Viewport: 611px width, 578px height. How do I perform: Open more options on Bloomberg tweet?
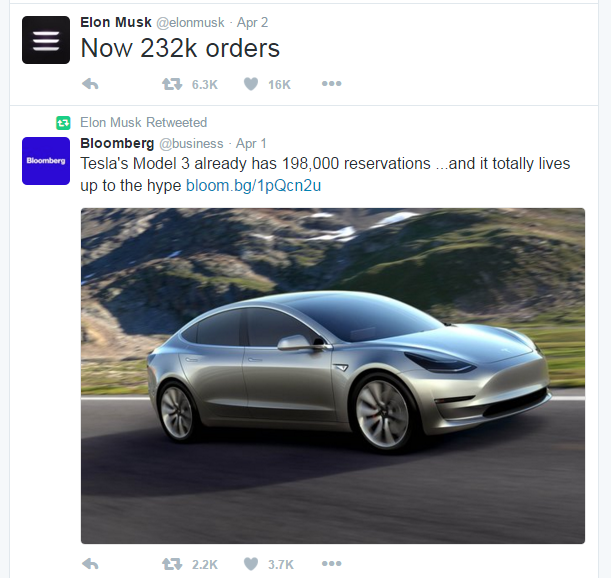tap(332, 563)
